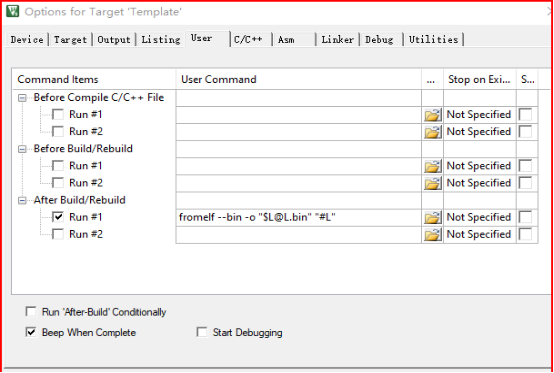
Task: Click the fromelf command field for After Build Run #1
Action: tap(299, 217)
